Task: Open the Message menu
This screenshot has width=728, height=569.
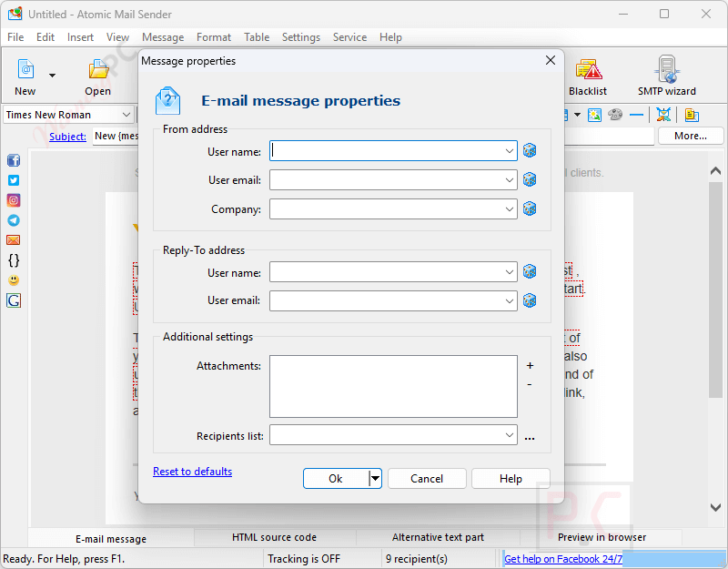Action: [163, 37]
